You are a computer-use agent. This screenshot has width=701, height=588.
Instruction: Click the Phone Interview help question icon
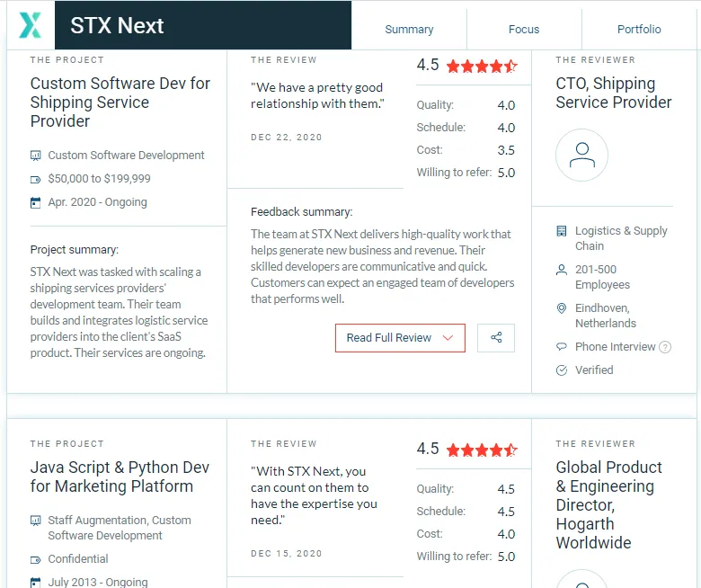point(665,347)
